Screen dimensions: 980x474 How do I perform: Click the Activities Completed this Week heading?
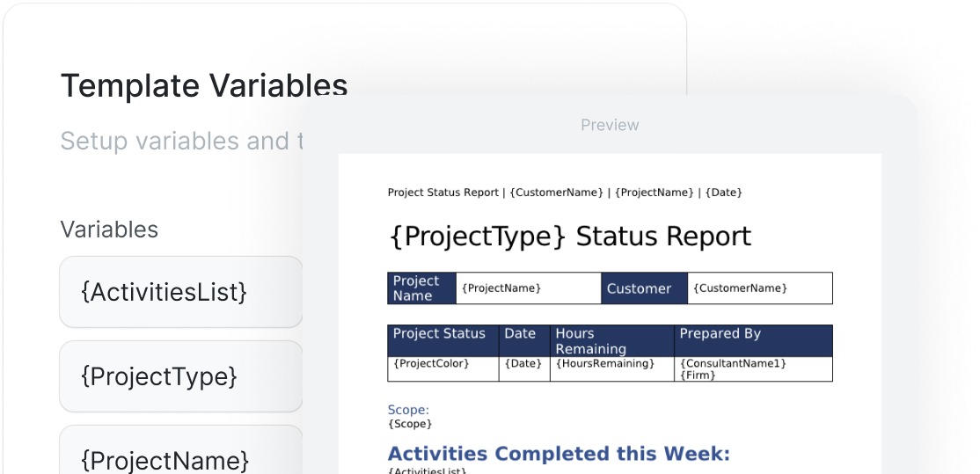point(559,454)
